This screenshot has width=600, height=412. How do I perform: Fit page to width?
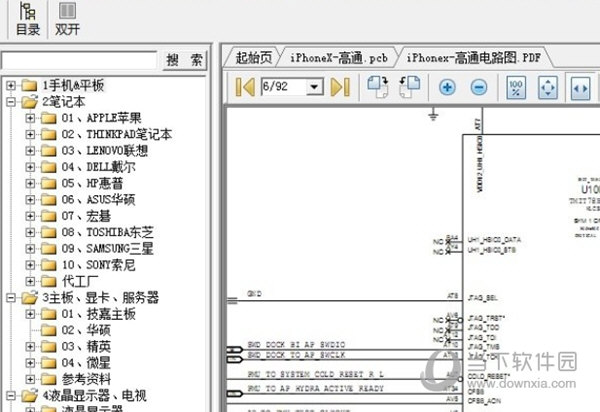coord(579,88)
